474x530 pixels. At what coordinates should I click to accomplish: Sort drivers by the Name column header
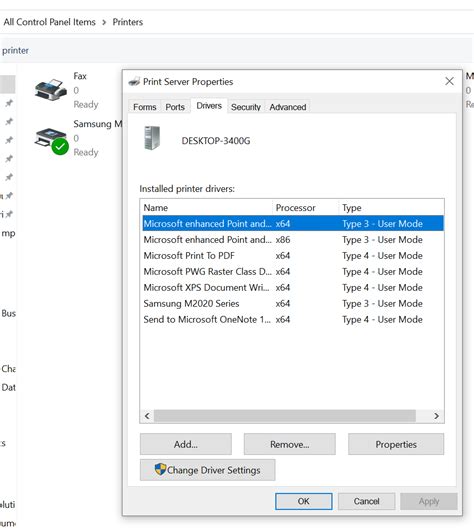pyautogui.click(x=206, y=208)
